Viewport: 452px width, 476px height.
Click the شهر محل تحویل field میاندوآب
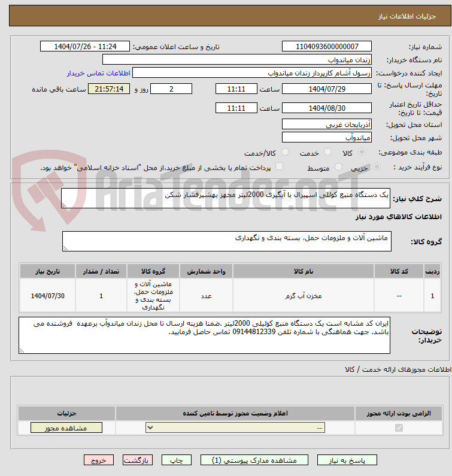point(327,138)
